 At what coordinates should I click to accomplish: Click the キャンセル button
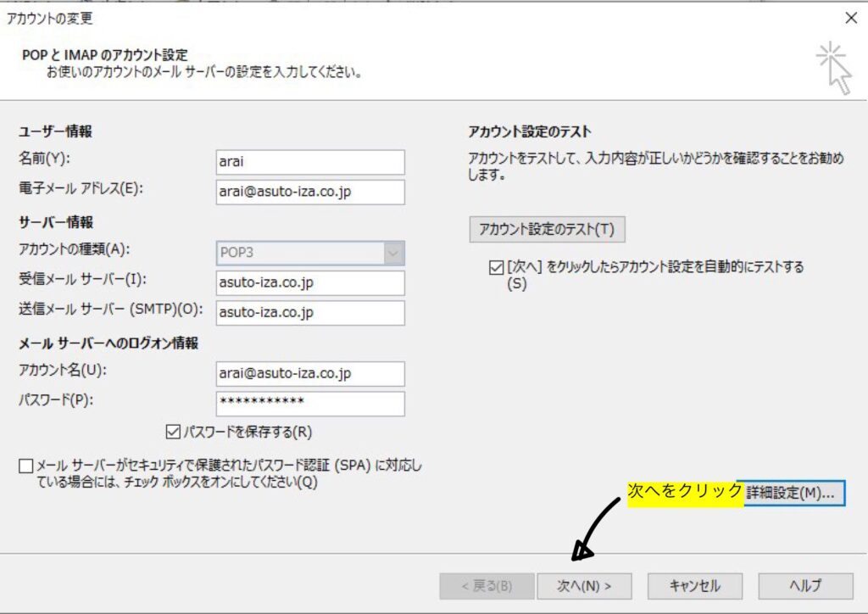point(694,585)
